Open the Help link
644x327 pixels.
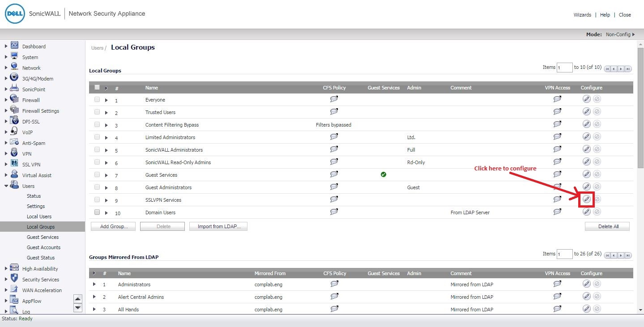tap(605, 15)
